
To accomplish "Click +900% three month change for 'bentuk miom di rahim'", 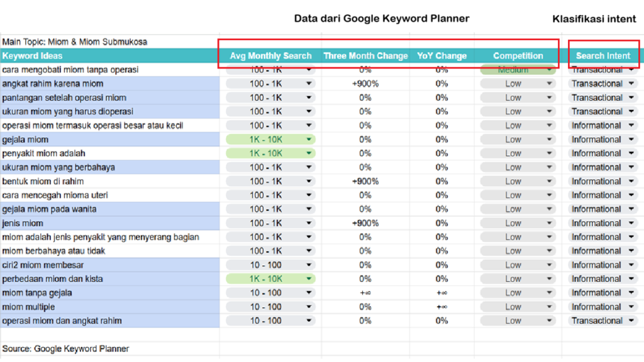I will coord(365,182).
